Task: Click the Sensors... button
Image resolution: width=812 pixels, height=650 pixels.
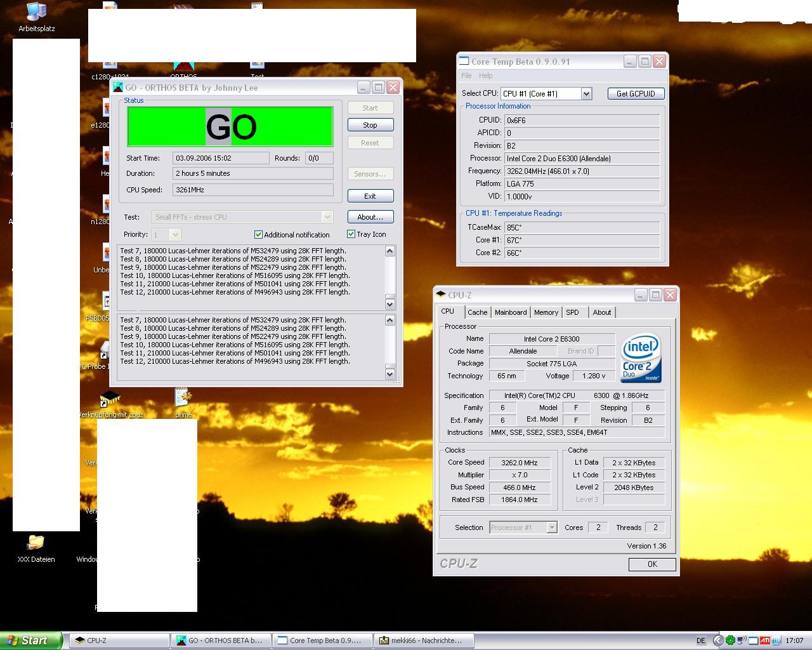Action: pos(370,174)
